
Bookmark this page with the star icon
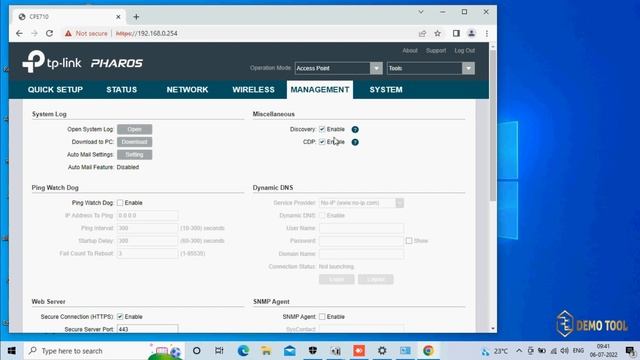(438, 33)
